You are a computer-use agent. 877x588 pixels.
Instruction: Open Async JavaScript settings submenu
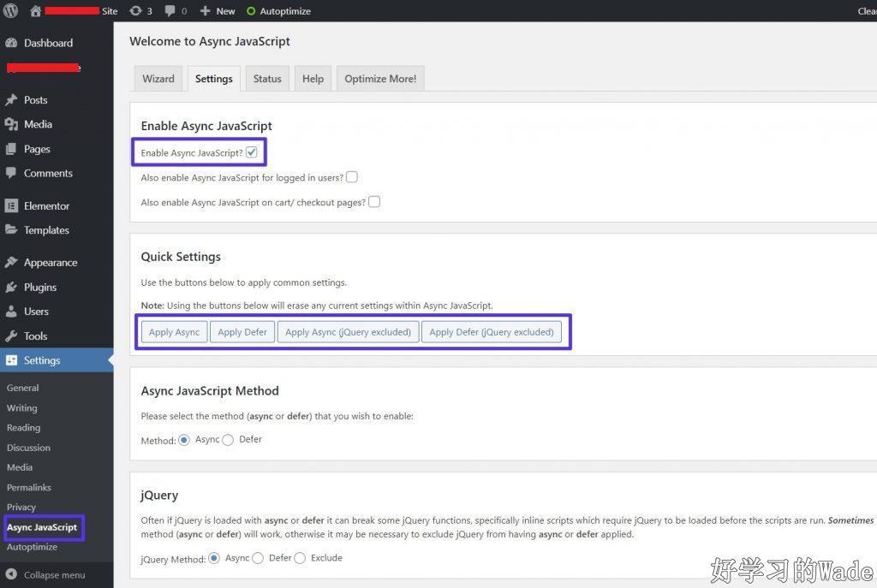coord(42,527)
